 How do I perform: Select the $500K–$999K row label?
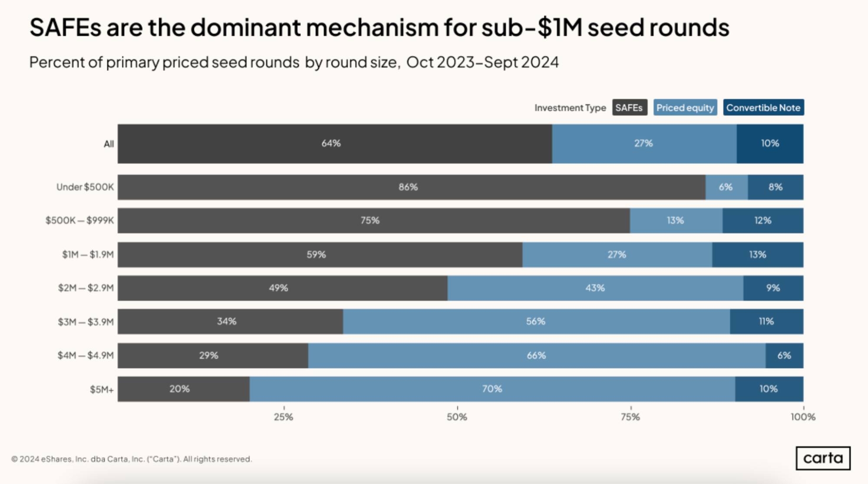click(x=79, y=220)
